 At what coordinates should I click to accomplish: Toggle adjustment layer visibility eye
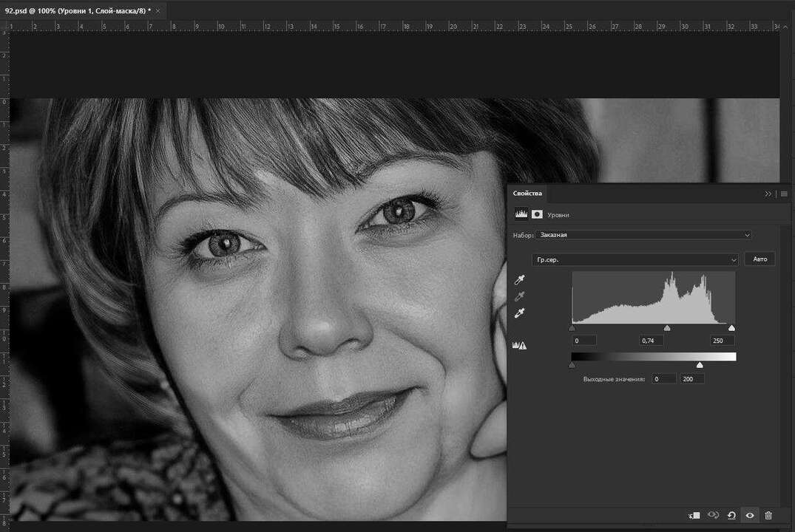(750, 515)
